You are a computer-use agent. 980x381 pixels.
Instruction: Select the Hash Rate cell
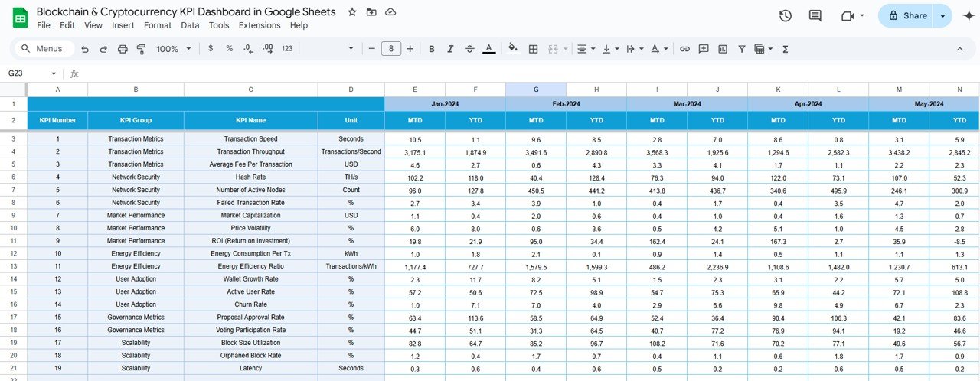[251, 177]
